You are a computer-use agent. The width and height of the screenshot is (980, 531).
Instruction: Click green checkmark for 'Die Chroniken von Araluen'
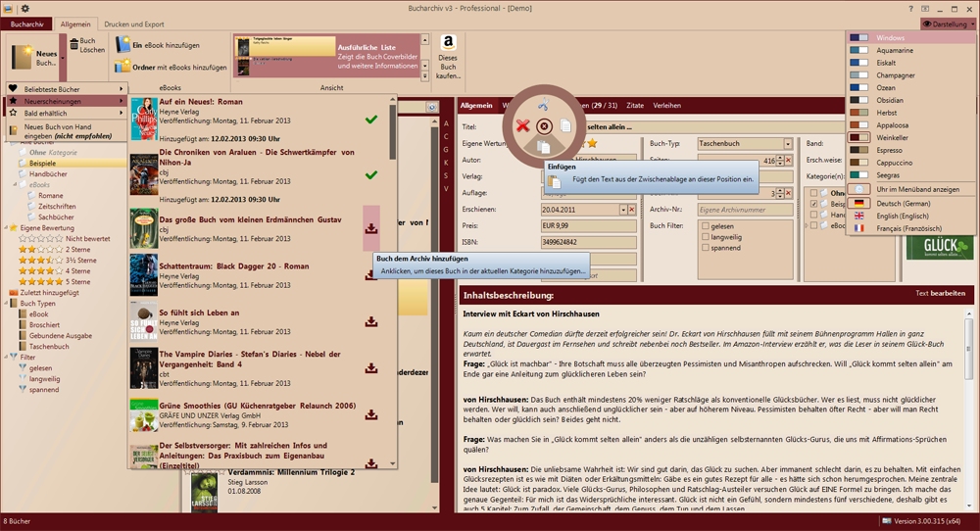coord(371,175)
